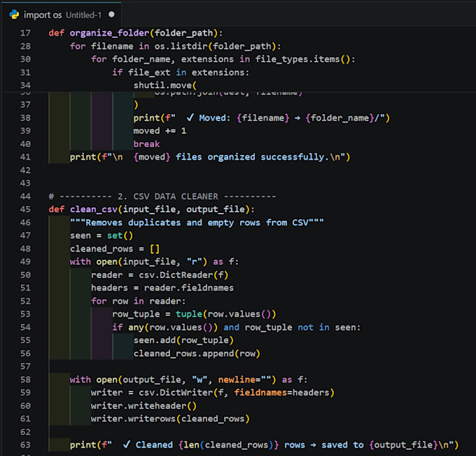
Task: Click sticky line 'def organize_folder(folder_path):'
Action: coord(136,33)
